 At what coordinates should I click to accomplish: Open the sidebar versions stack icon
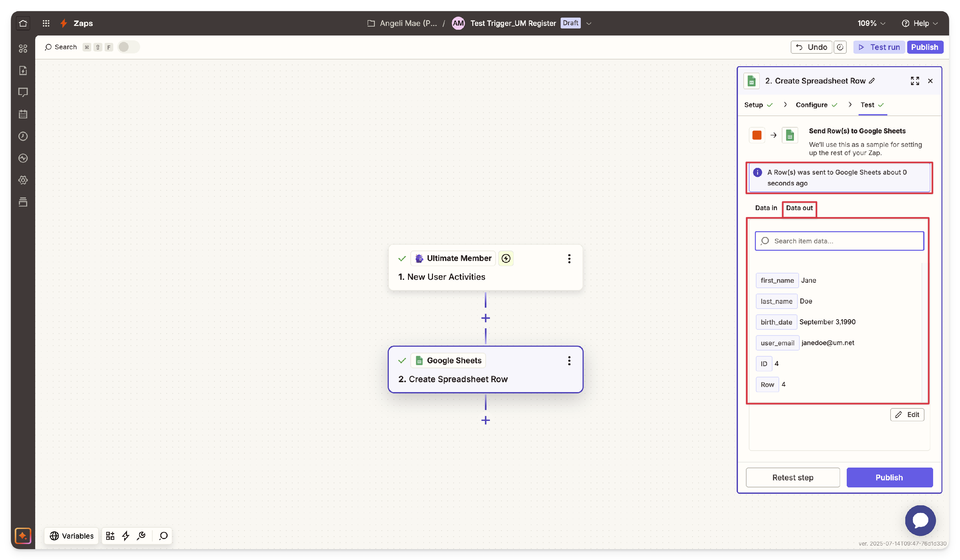[23, 202]
